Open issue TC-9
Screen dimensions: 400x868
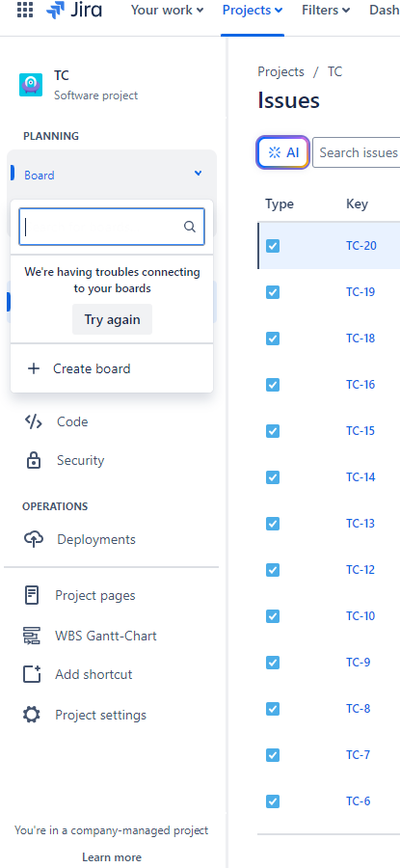click(358, 663)
